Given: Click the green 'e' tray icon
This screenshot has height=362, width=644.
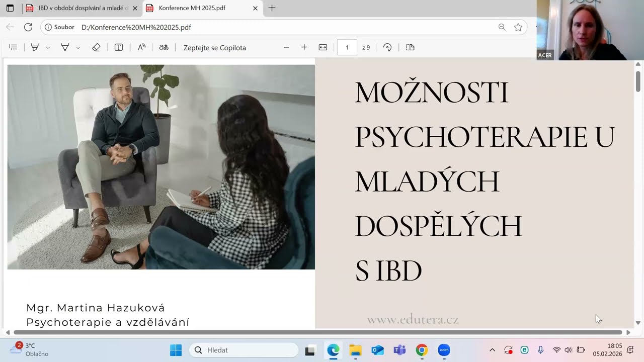Looking at the screenshot, I should click(524, 350).
